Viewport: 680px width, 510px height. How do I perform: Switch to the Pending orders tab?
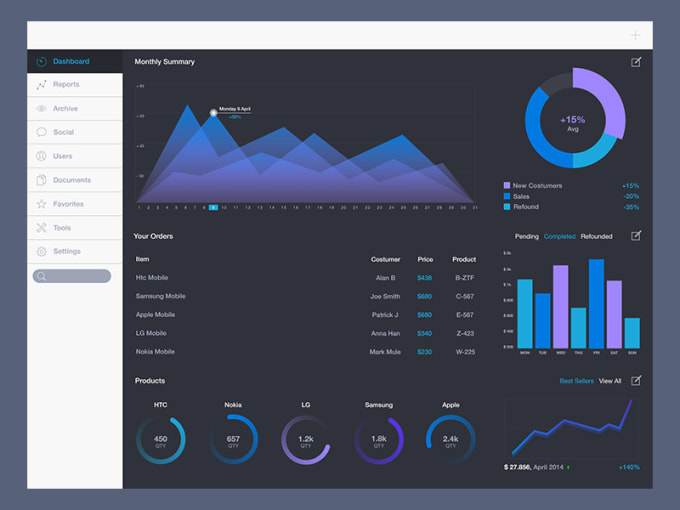(526, 236)
